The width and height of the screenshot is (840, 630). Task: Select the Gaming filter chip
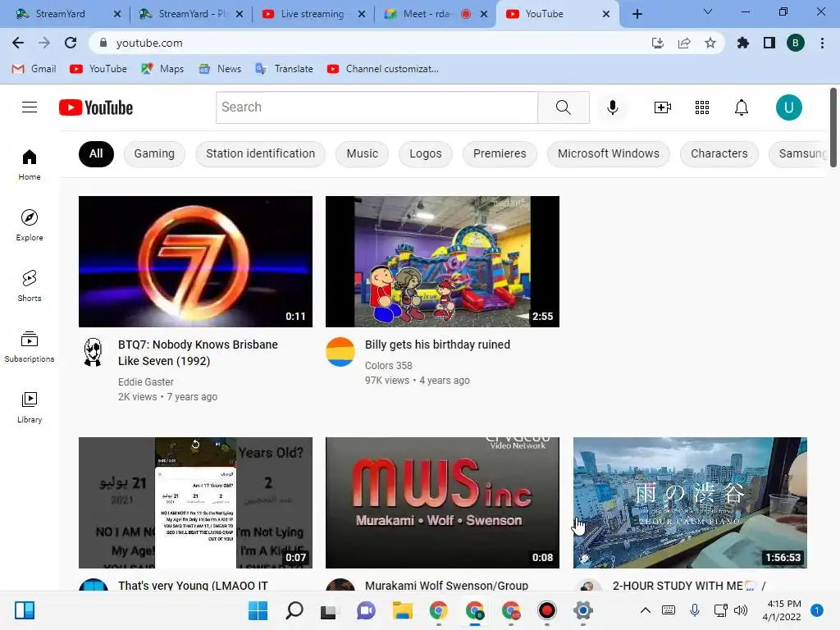point(154,153)
